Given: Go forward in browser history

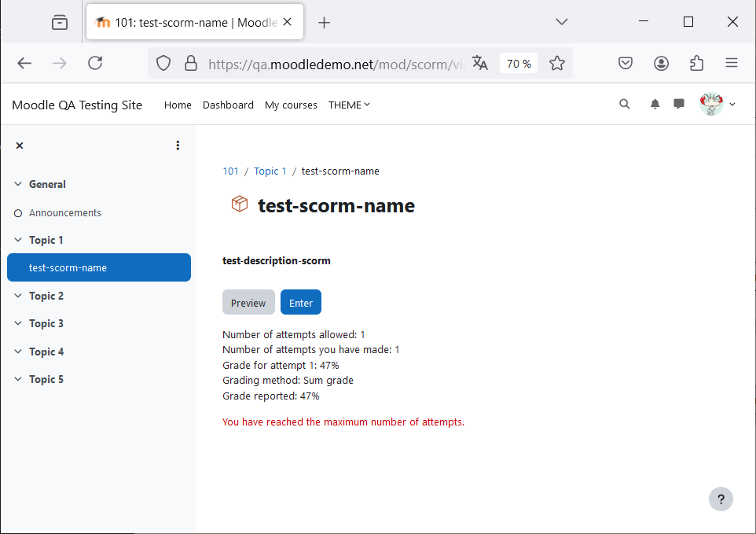Looking at the screenshot, I should (60, 63).
